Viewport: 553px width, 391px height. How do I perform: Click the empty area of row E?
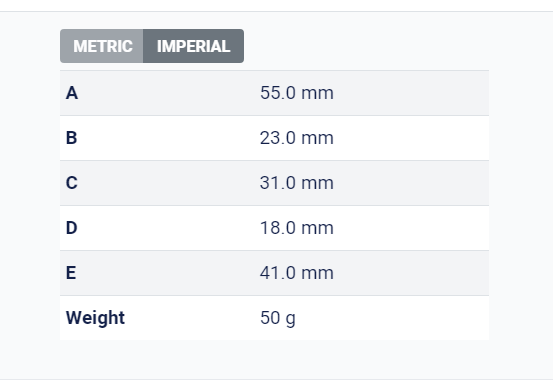[411, 273]
